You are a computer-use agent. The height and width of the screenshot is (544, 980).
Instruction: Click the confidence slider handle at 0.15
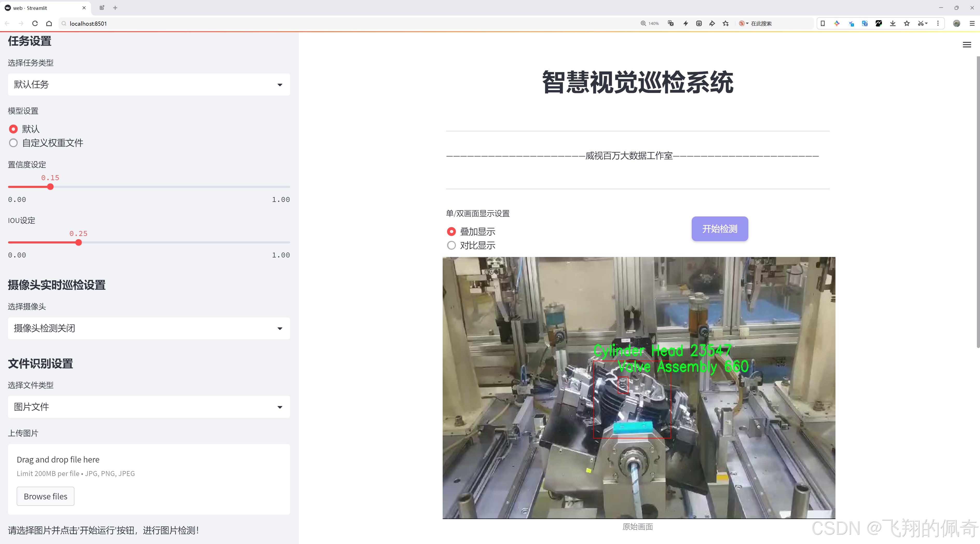50,187
